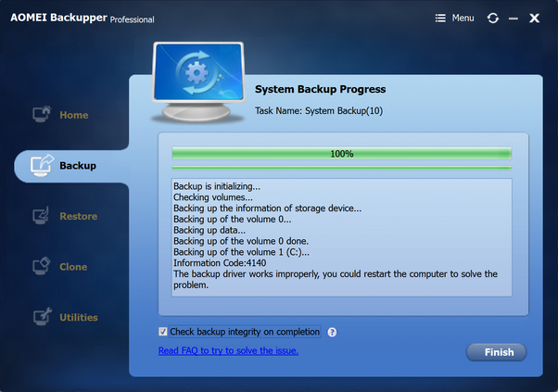
Task: Open Read FAQ to try to solve the issue link
Action: [x=228, y=350]
